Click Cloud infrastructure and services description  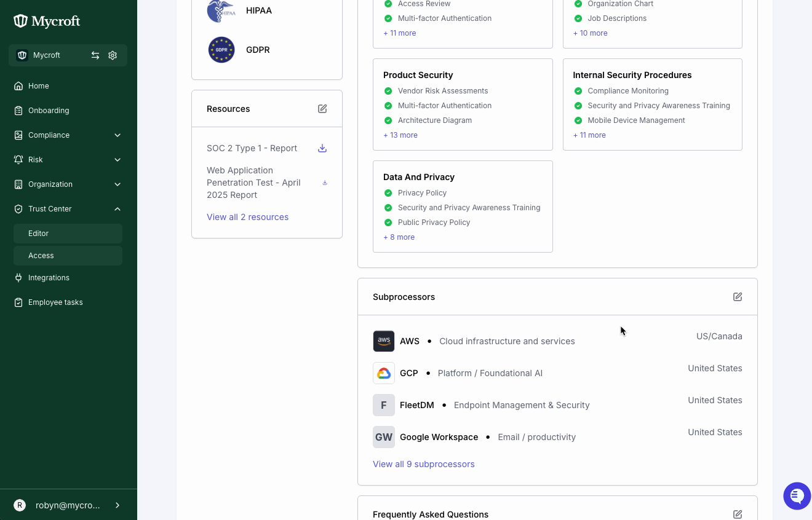pyautogui.click(x=507, y=341)
